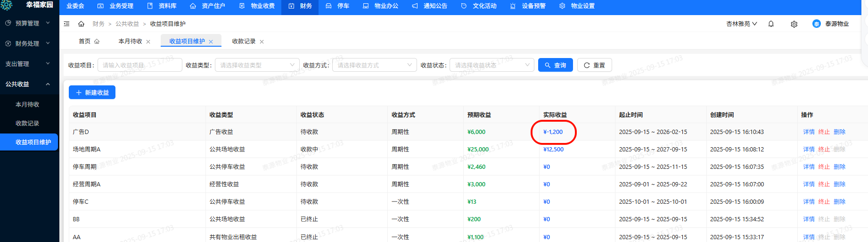868x242 pixels.
Task: View 详情 for the 广告D row
Action: [x=809, y=132]
